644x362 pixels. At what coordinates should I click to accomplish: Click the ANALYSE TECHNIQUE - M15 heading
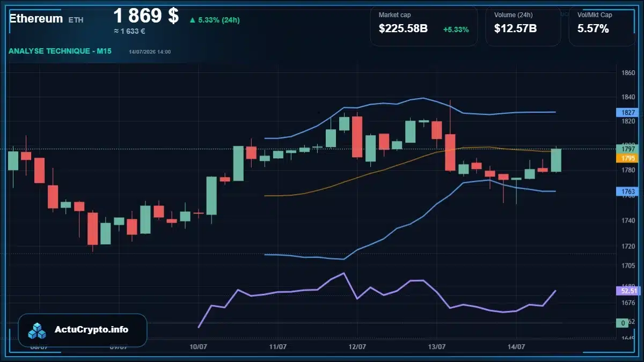point(61,51)
